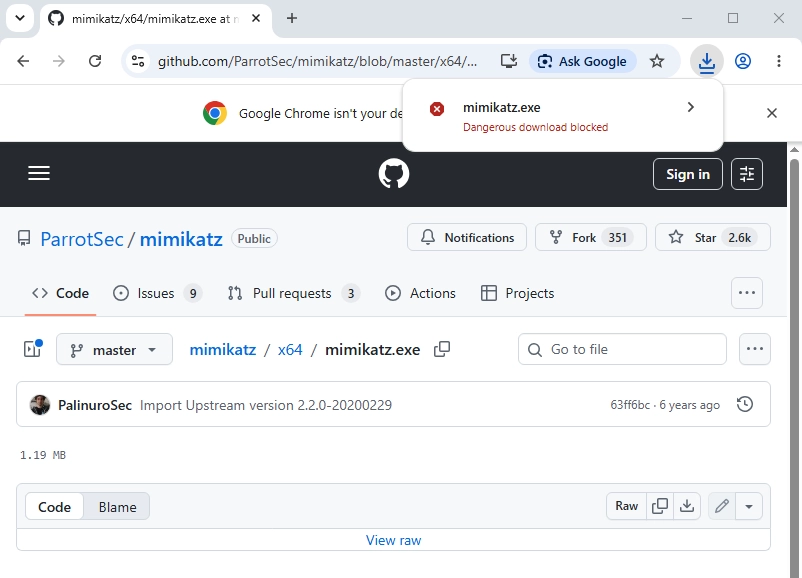
Task: Open PalinuroSec avatar image
Action: coord(40,405)
